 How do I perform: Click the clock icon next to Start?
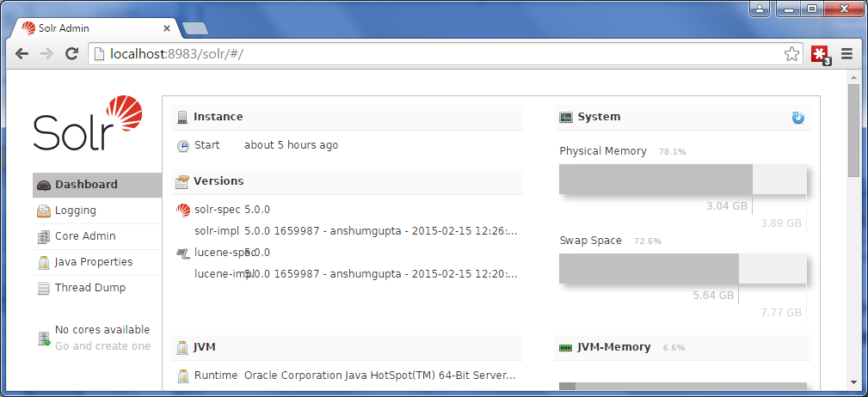[x=182, y=146]
